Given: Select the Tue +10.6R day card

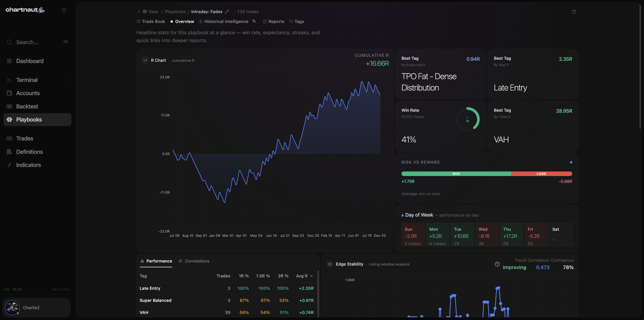Looking at the screenshot, I should tap(462, 235).
